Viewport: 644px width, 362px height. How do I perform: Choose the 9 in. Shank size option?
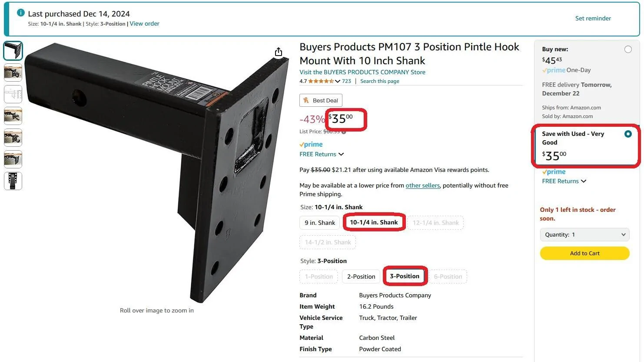click(320, 223)
